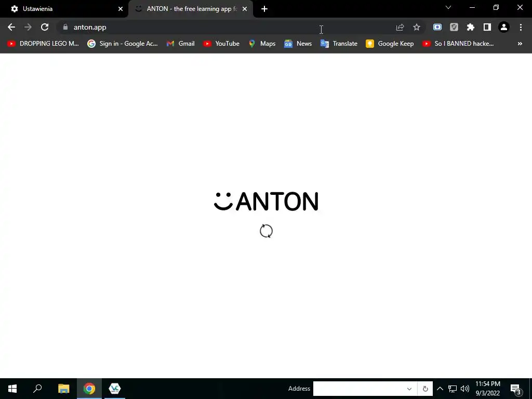
Task: Open network status tray icon
Action: pos(453,389)
